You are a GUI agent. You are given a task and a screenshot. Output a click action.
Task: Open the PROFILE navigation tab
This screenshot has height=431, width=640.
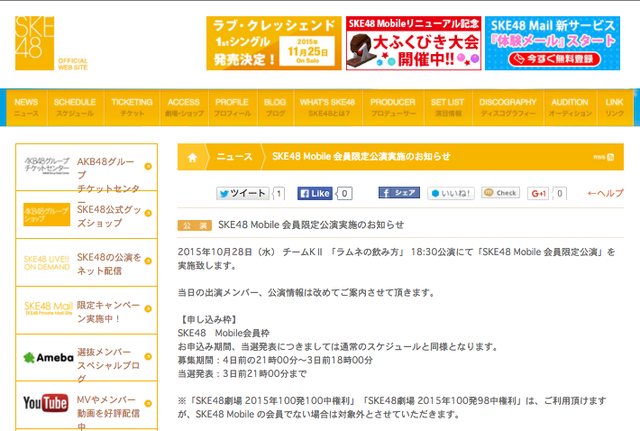233,107
